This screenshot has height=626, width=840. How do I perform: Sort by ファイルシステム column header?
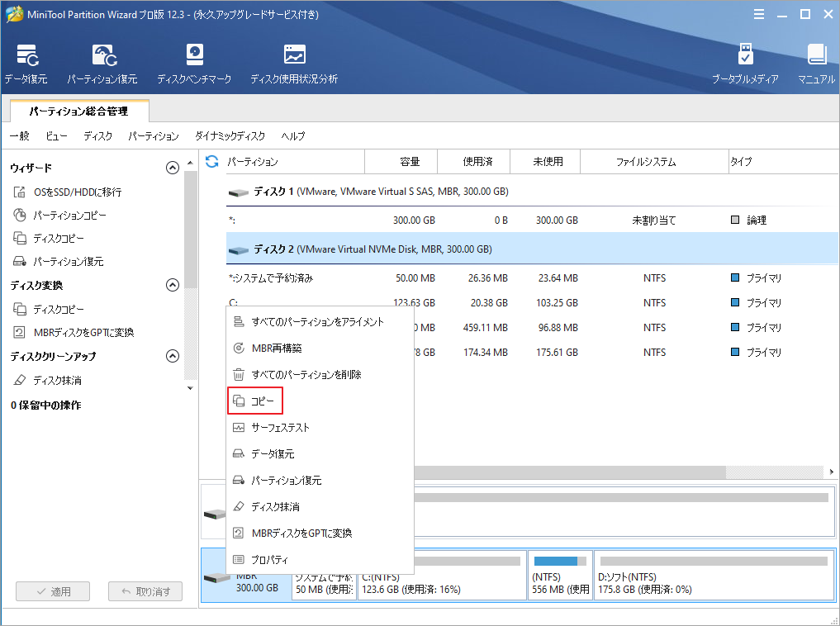pyautogui.click(x=654, y=162)
